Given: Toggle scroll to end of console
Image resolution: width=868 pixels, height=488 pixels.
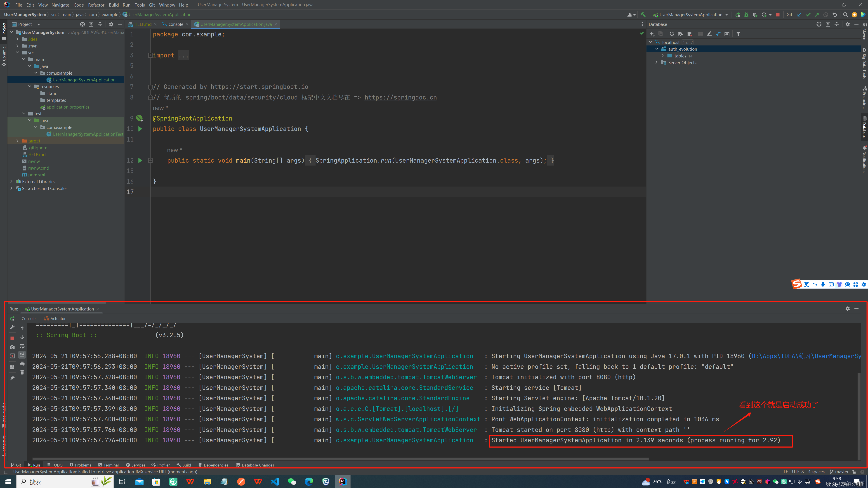Looking at the screenshot, I should pos(22,355).
